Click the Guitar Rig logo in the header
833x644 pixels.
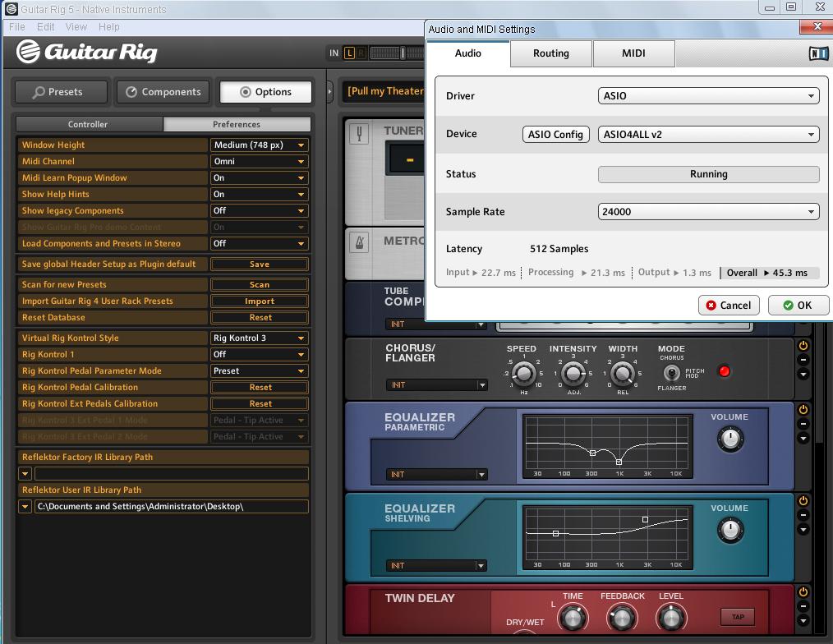click(87, 53)
